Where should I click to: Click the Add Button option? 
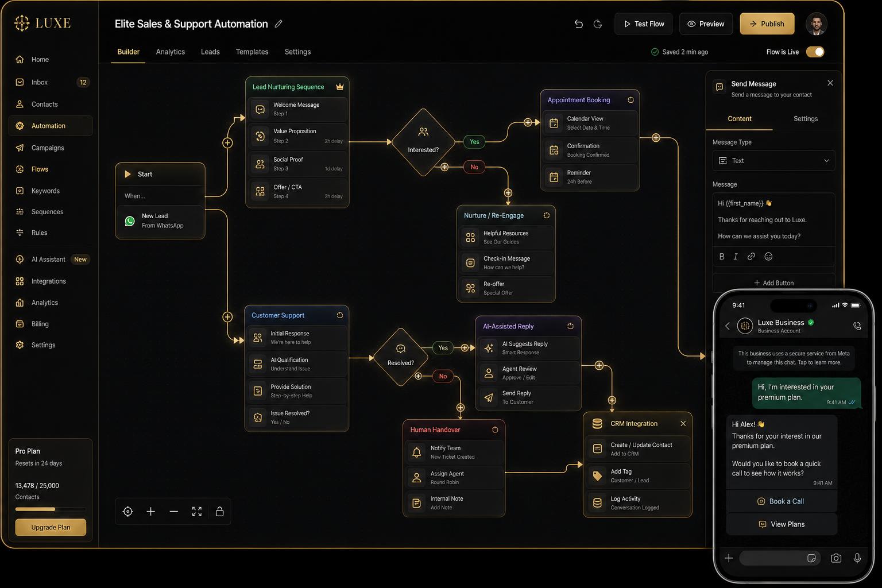pos(773,283)
